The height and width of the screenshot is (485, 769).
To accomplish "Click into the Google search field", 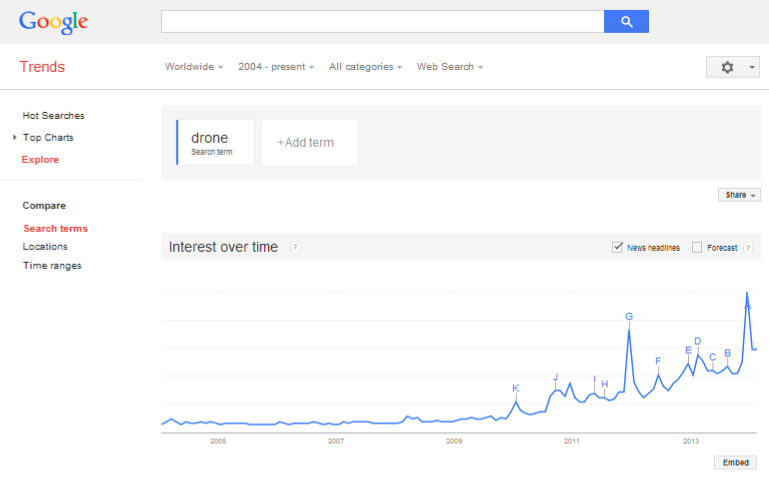I will pyautogui.click(x=383, y=22).
